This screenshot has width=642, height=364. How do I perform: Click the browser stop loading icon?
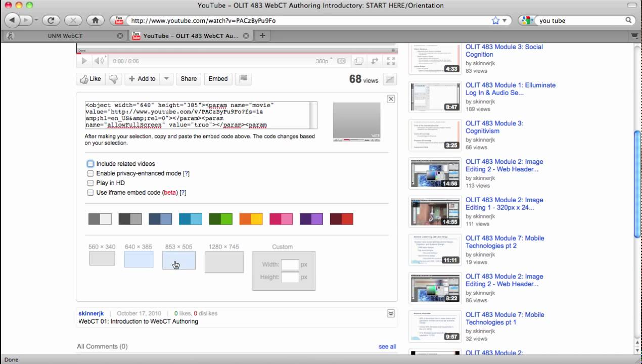point(73,21)
